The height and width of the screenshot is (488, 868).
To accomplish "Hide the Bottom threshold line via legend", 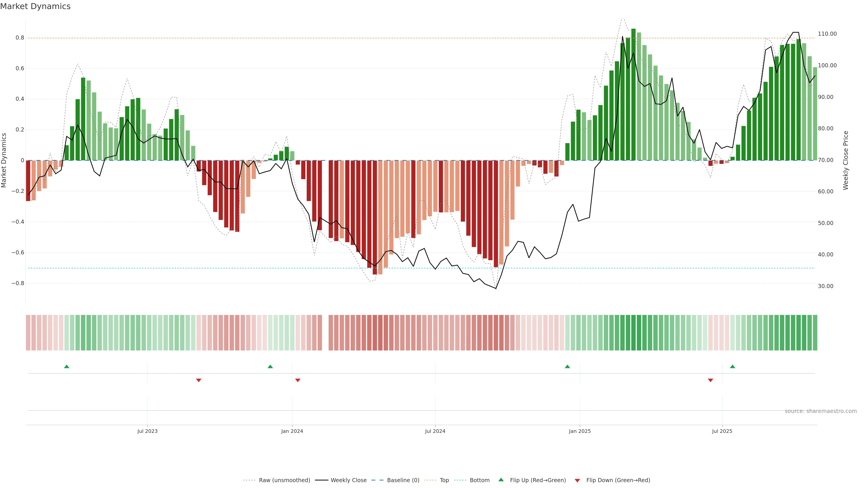I will (x=479, y=480).
